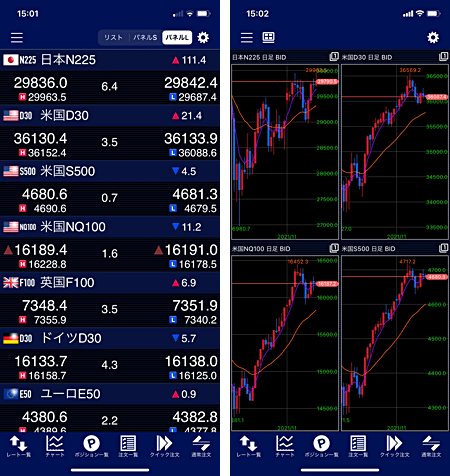Tap the ドイツD30 ask price 16138.0
The image size is (450, 476).
(x=191, y=361)
